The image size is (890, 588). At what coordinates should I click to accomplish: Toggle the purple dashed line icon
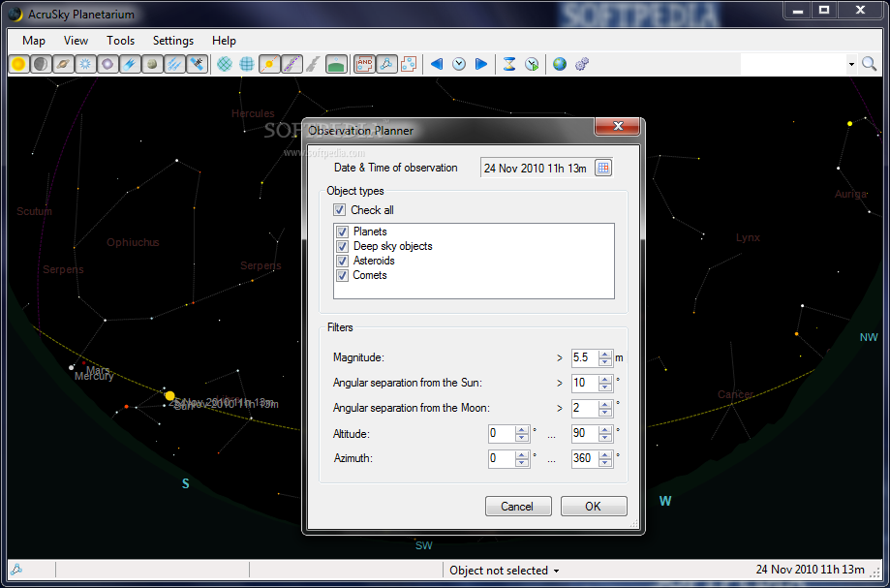[292, 64]
